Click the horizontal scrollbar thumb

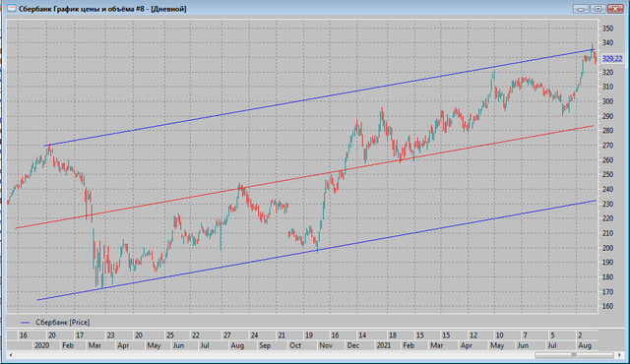(x=574, y=355)
